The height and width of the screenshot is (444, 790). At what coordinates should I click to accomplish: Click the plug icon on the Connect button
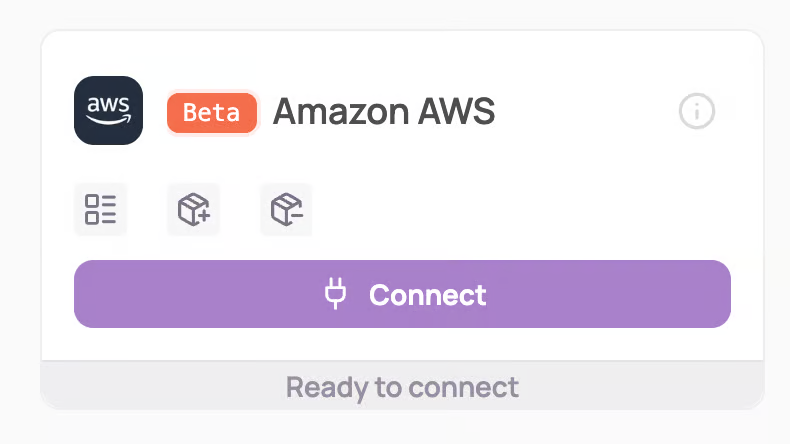tap(336, 294)
